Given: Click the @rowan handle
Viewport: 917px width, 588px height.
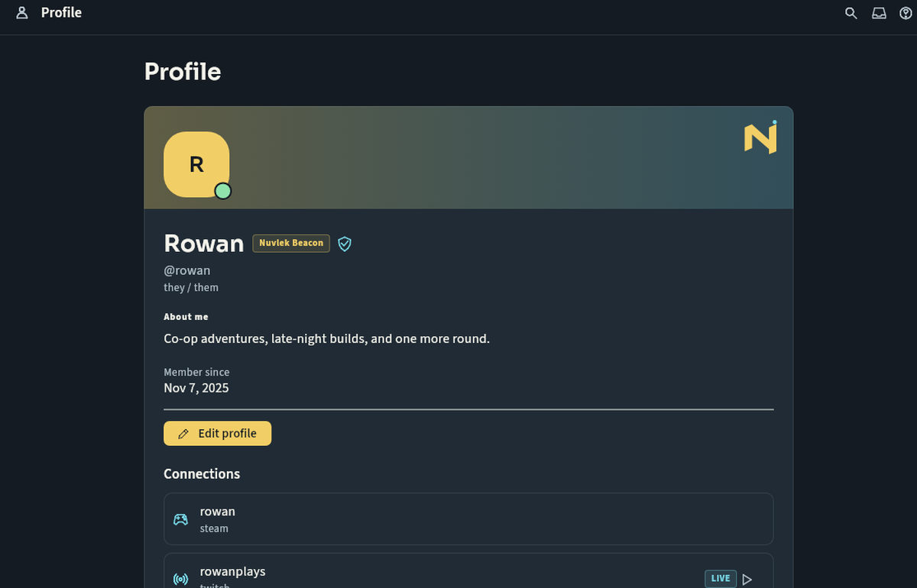Looking at the screenshot, I should pos(187,270).
